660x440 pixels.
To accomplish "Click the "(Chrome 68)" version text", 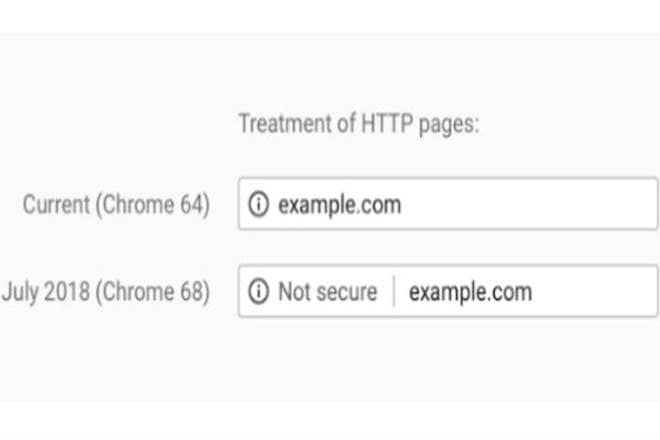I will point(156,294).
